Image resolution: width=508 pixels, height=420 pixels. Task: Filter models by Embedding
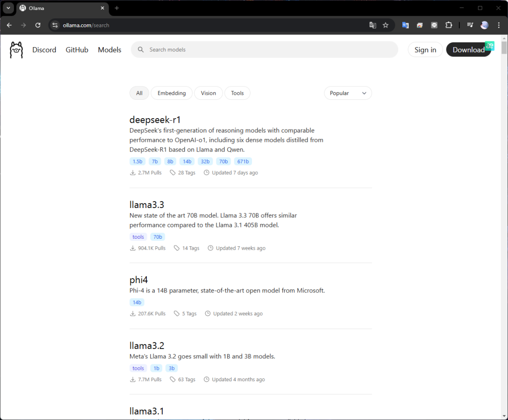[x=172, y=93]
